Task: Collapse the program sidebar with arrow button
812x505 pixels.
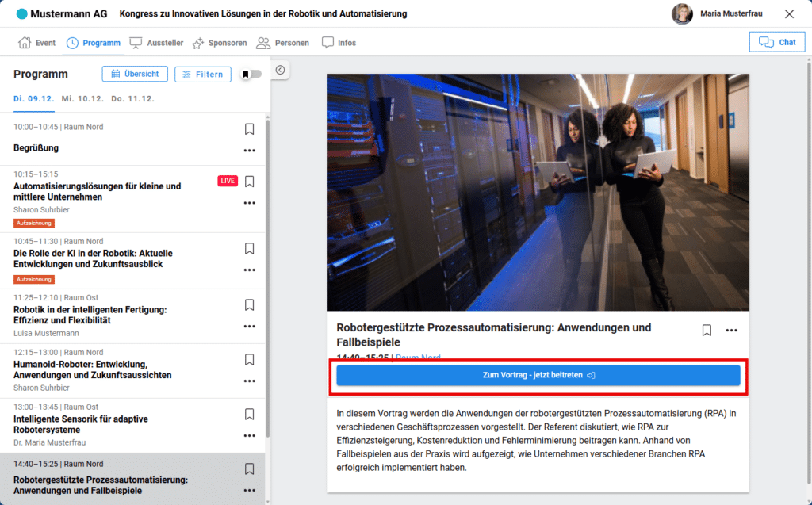Action: (x=280, y=71)
